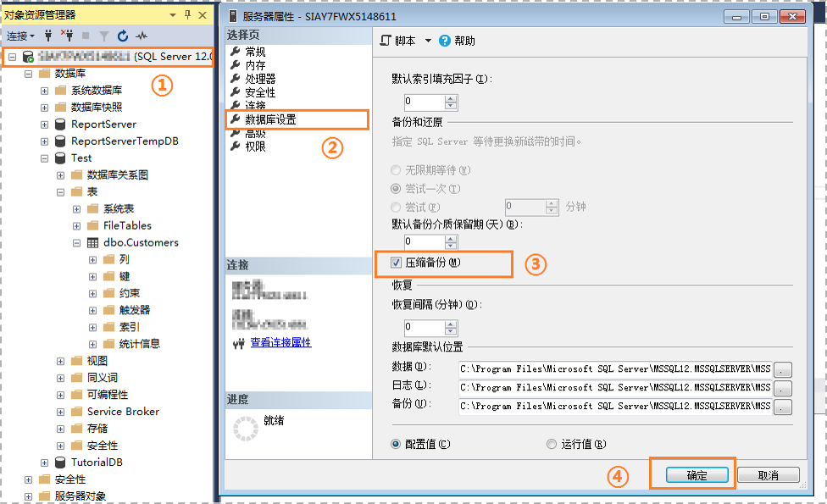
Task: Browse for the 备份 default location
Action: click(x=783, y=407)
